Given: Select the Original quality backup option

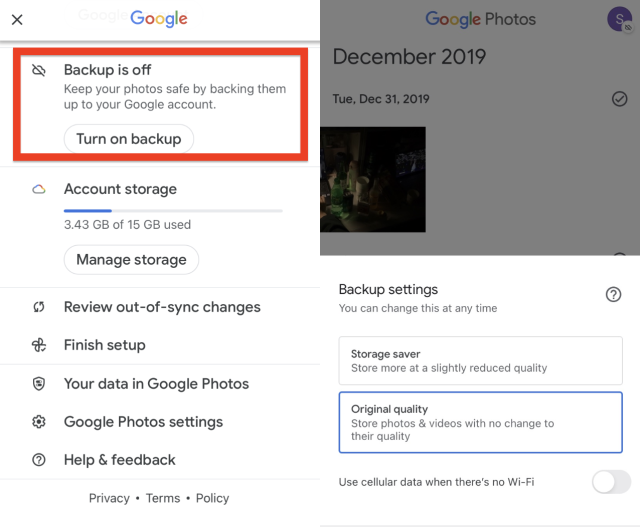Looking at the screenshot, I should tap(480, 422).
